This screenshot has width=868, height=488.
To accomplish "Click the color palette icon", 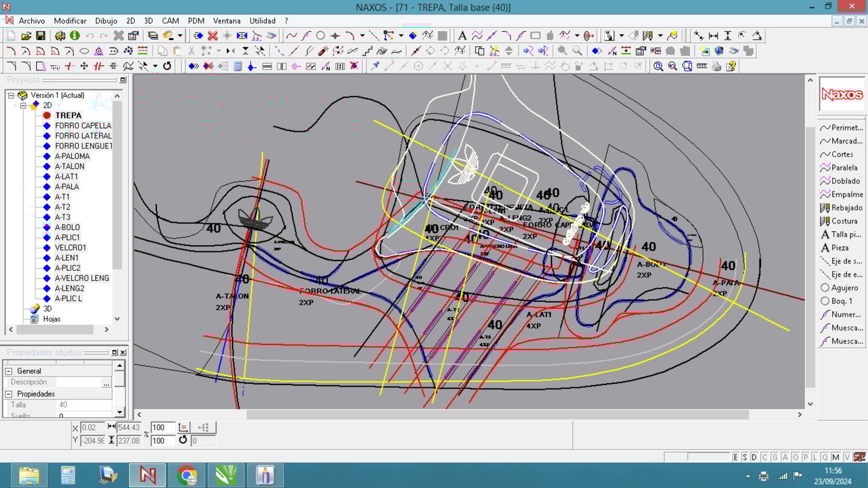I will (x=168, y=35).
